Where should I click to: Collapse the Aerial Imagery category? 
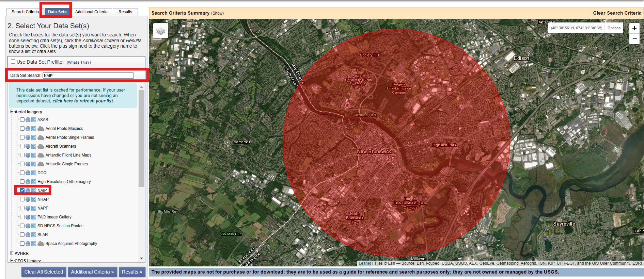pos(12,112)
